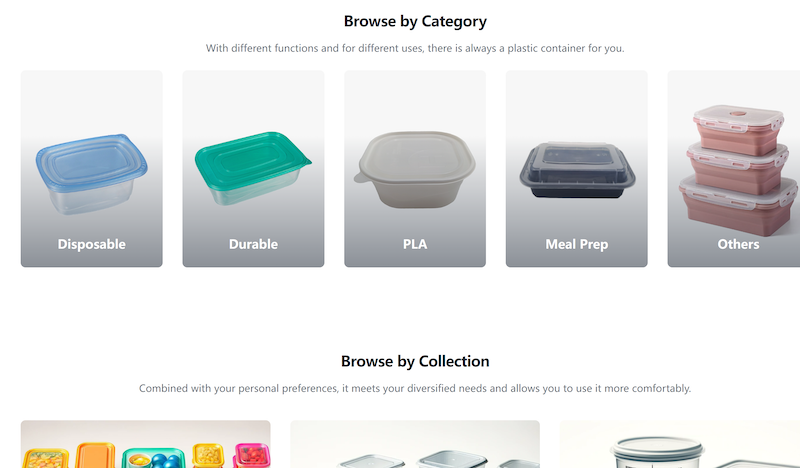
Task: Click the personal preferences collection description text
Action: click(415, 388)
